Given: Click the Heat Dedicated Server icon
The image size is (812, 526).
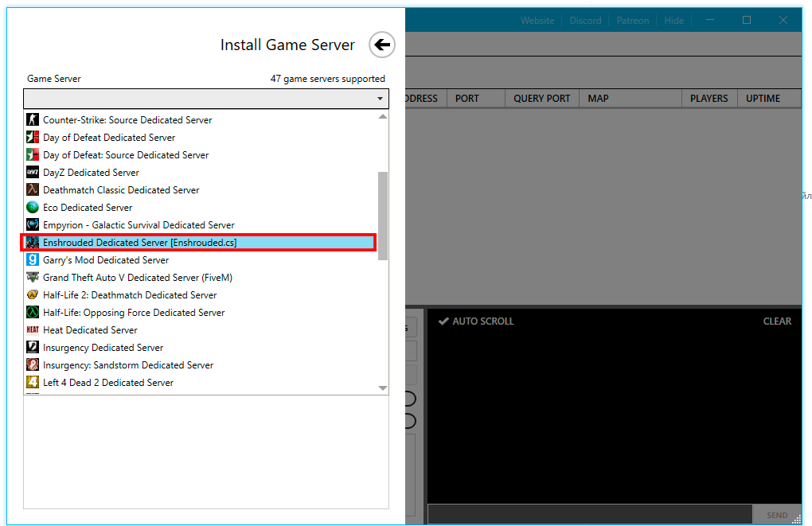Looking at the screenshot, I should tap(33, 329).
